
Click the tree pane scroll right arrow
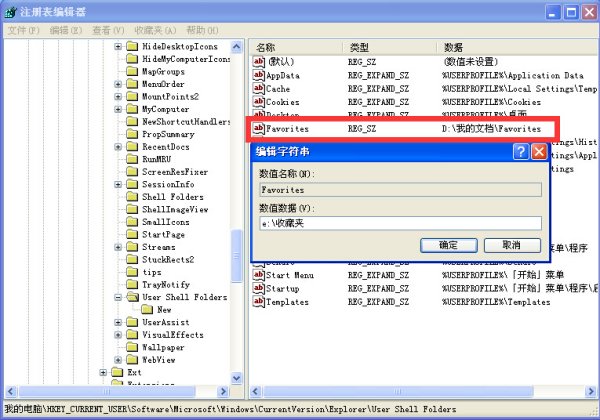[x=223, y=391]
